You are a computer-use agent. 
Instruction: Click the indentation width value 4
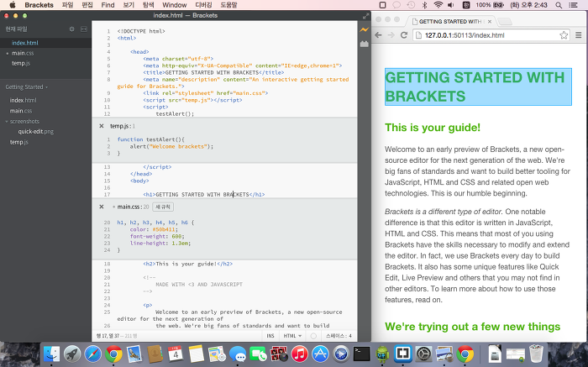tap(350, 336)
